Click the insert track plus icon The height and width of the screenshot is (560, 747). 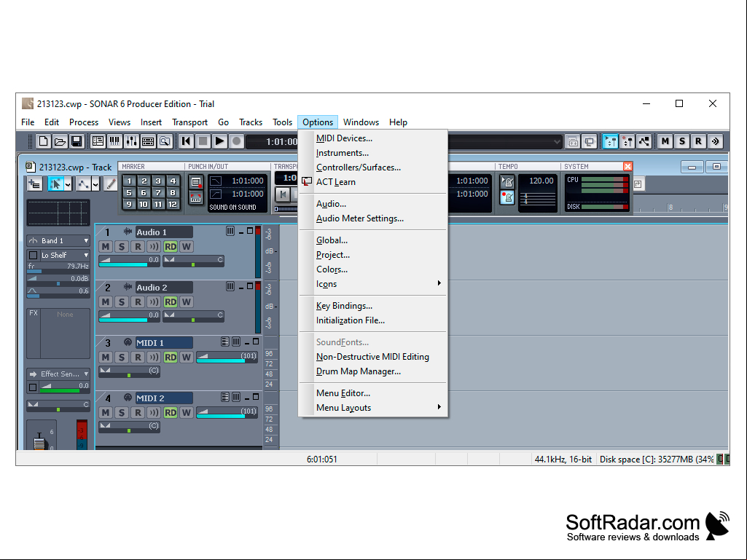pos(34,184)
